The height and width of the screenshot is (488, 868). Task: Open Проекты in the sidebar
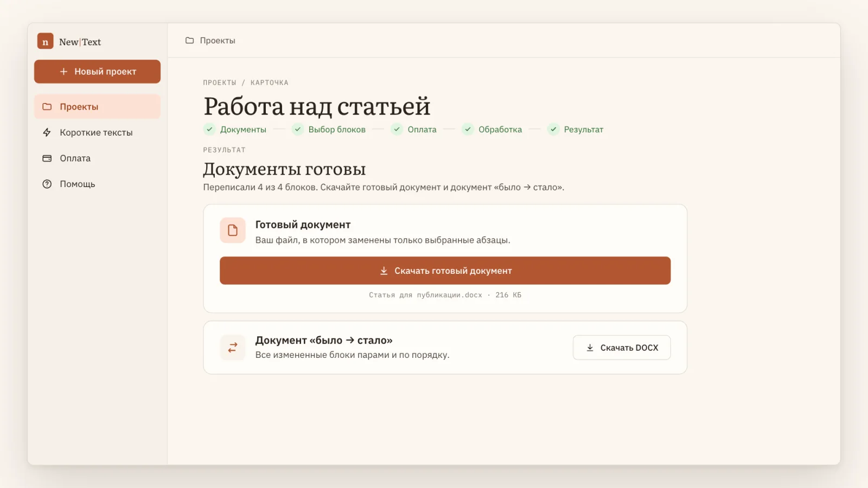tap(97, 107)
